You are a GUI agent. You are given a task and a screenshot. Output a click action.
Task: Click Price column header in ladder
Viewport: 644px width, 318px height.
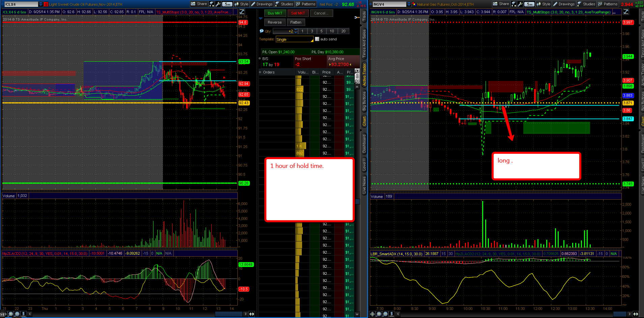tap(326, 72)
